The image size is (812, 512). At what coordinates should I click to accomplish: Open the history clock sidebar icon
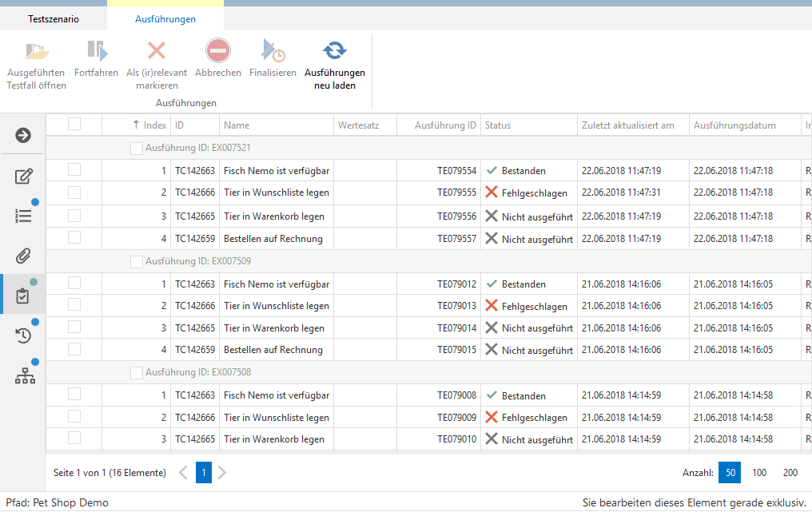click(x=24, y=335)
